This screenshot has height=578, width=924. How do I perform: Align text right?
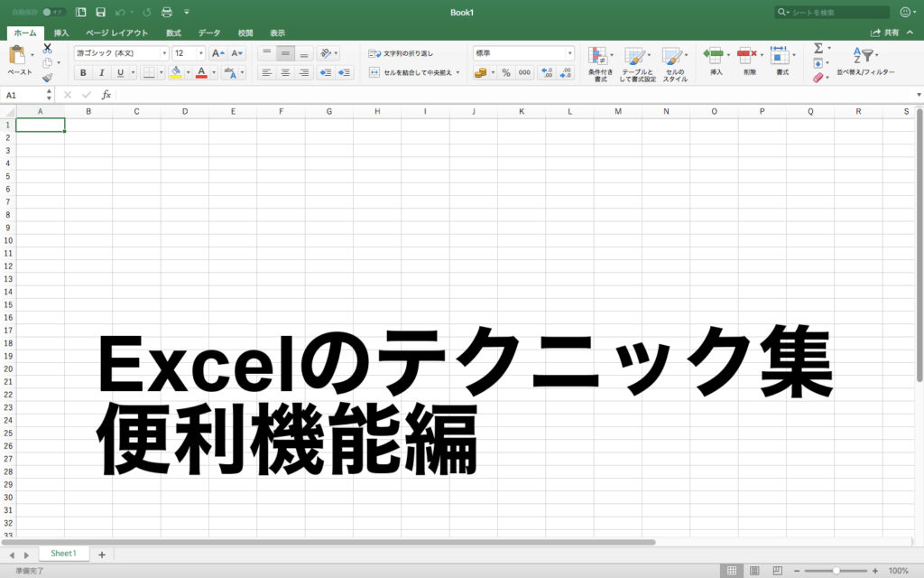tap(303, 72)
